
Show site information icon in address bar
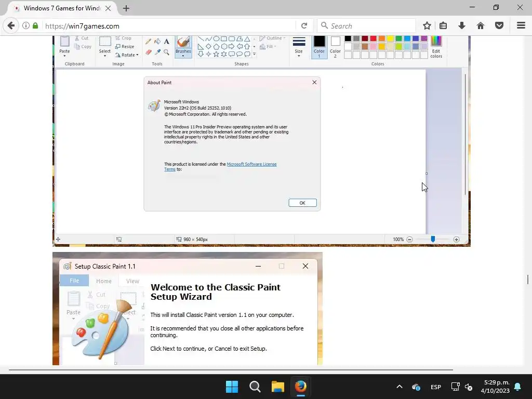coord(26,26)
